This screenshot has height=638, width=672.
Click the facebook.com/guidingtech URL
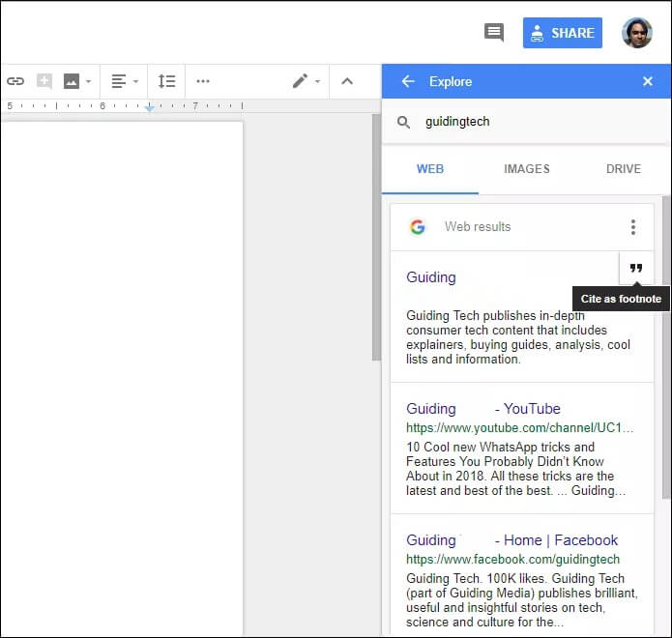coord(512,559)
